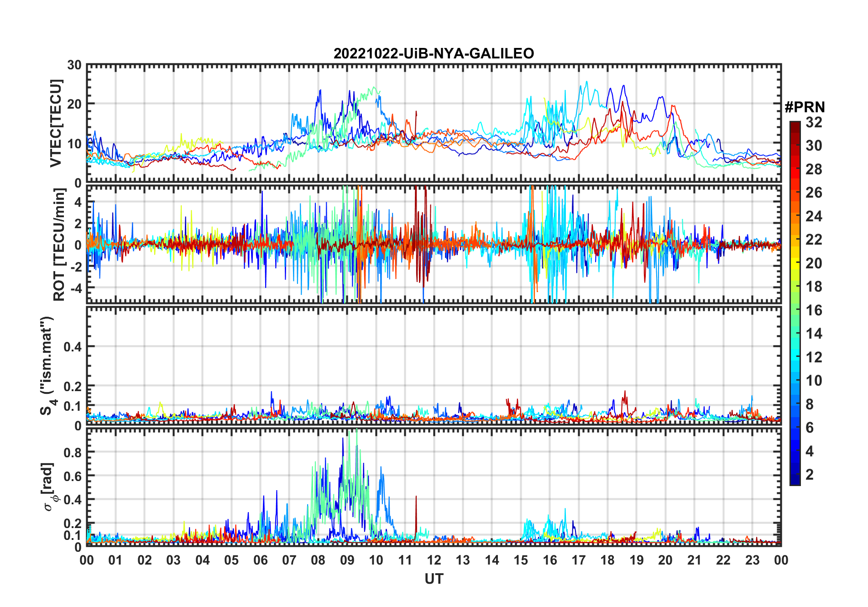This screenshot has height=607, width=868.
Task: Click the plot title 20221022-UiB-NYA-GALILEO
Action: (x=434, y=53)
